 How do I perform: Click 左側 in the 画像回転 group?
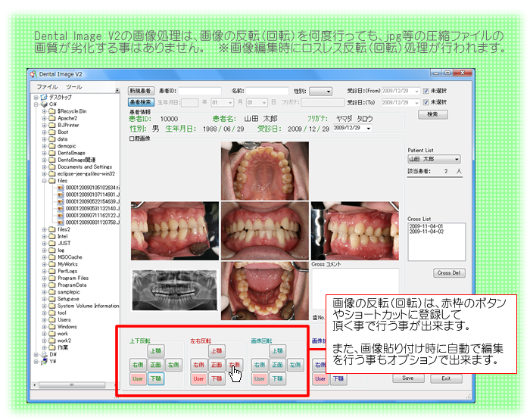(295, 365)
